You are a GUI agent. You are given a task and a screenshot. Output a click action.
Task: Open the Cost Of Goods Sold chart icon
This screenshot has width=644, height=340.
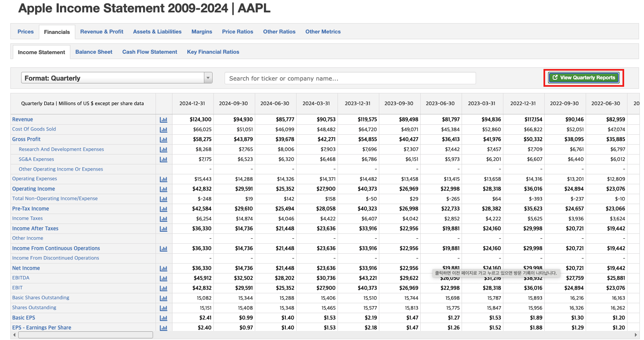(x=163, y=130)
